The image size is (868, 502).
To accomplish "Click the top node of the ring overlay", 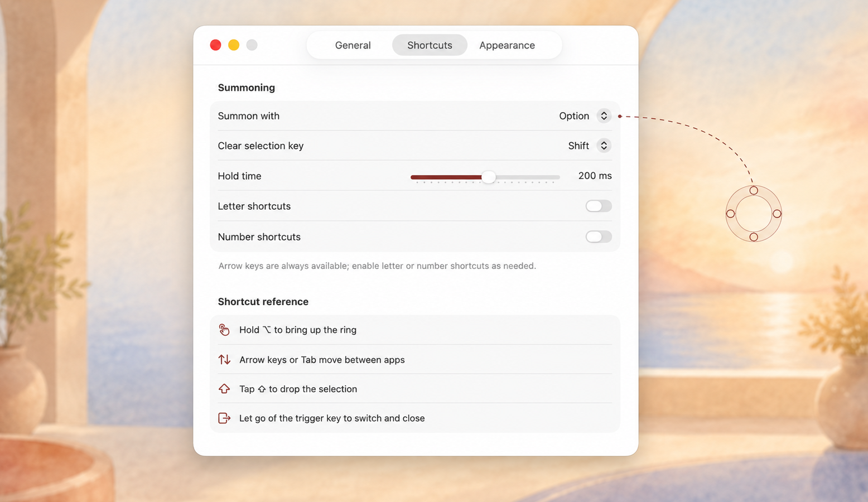I will coord(754,191).
